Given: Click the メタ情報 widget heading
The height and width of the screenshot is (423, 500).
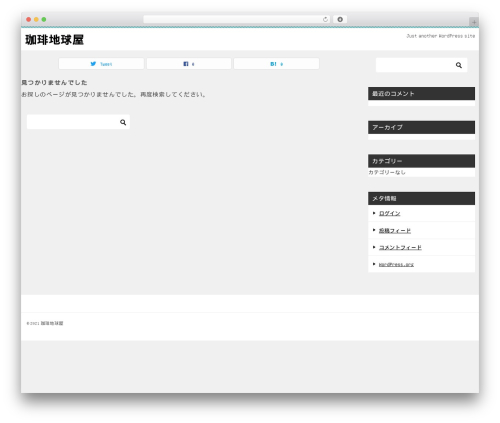Looking at the screenshot, I should [421, 198].
